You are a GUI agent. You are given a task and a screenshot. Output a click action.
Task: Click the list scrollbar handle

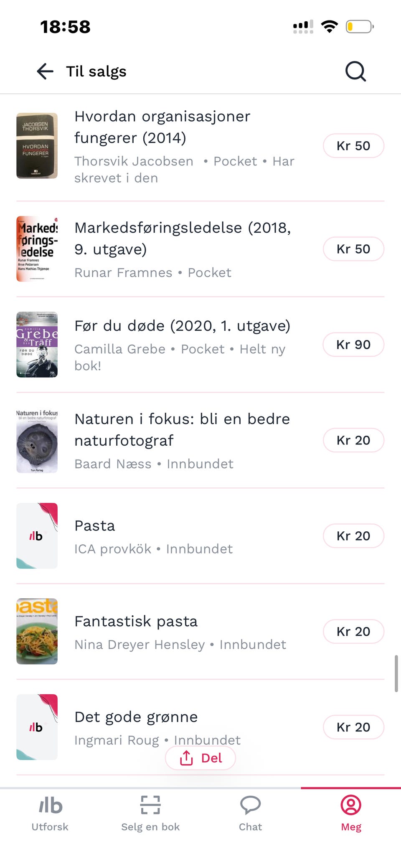tap(396, 674)
